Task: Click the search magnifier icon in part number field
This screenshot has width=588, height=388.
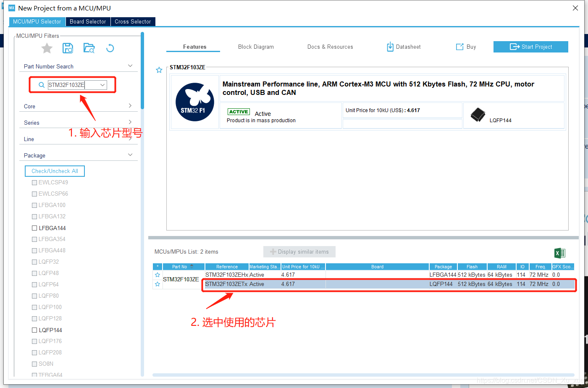Action: pos(42,85)
